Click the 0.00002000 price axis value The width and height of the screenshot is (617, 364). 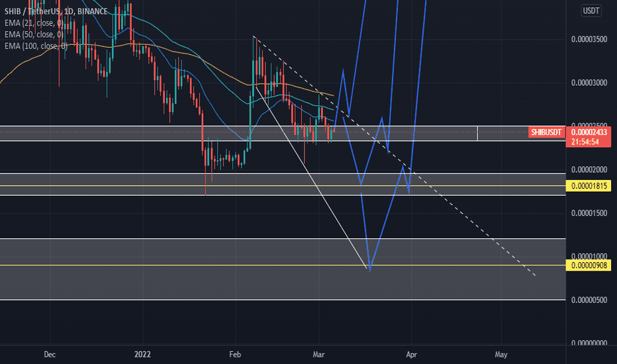point(589,169)
